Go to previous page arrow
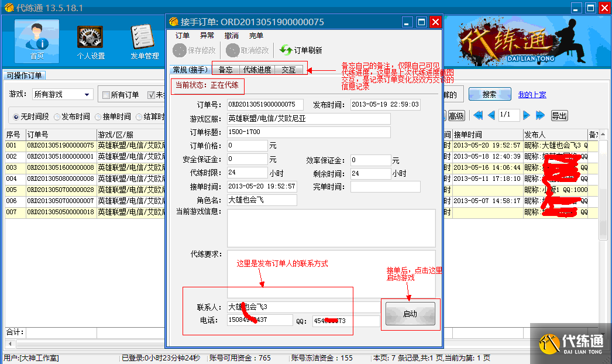The height and width of the screenshot is (364, 612). (491, 115)
